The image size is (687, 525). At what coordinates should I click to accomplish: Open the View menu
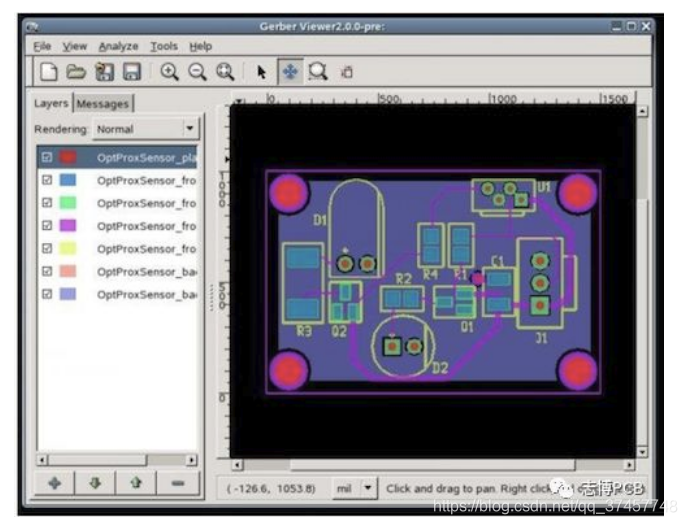(x=74, y=46)
